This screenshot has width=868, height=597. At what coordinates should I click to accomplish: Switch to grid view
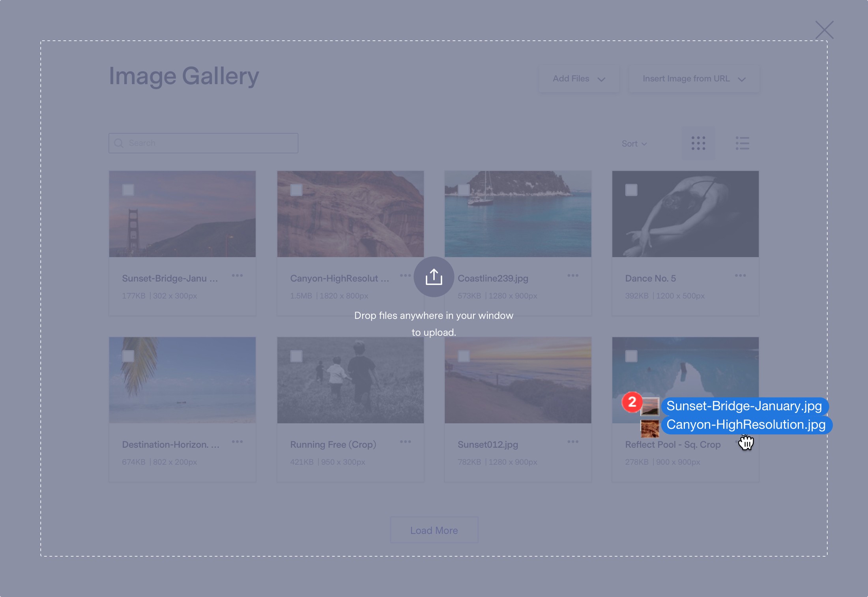click(698, 143)
